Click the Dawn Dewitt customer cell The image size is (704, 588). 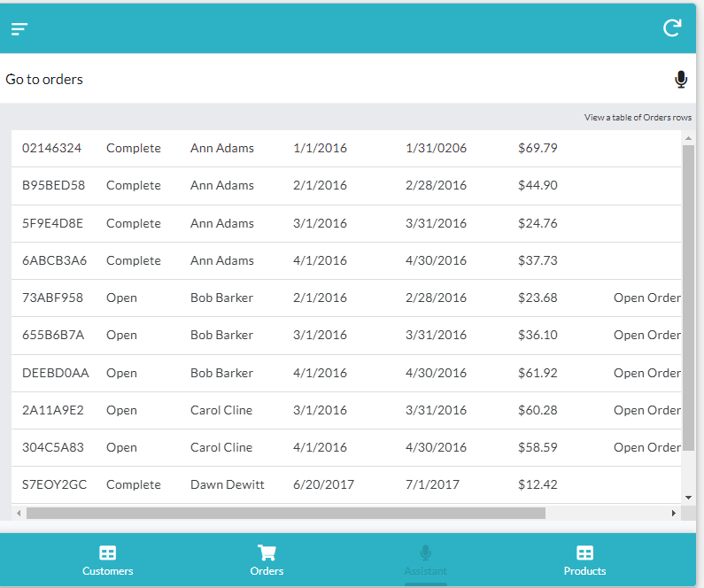228,484
